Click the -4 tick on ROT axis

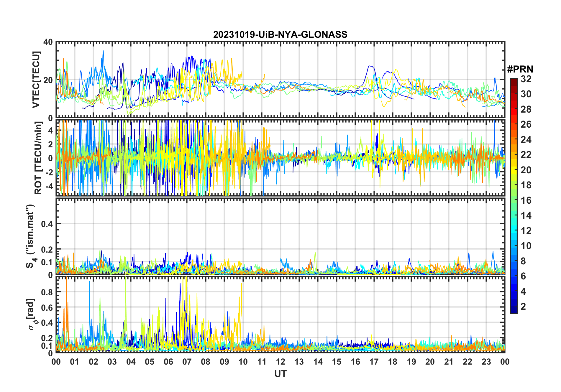tap(49, 186)
